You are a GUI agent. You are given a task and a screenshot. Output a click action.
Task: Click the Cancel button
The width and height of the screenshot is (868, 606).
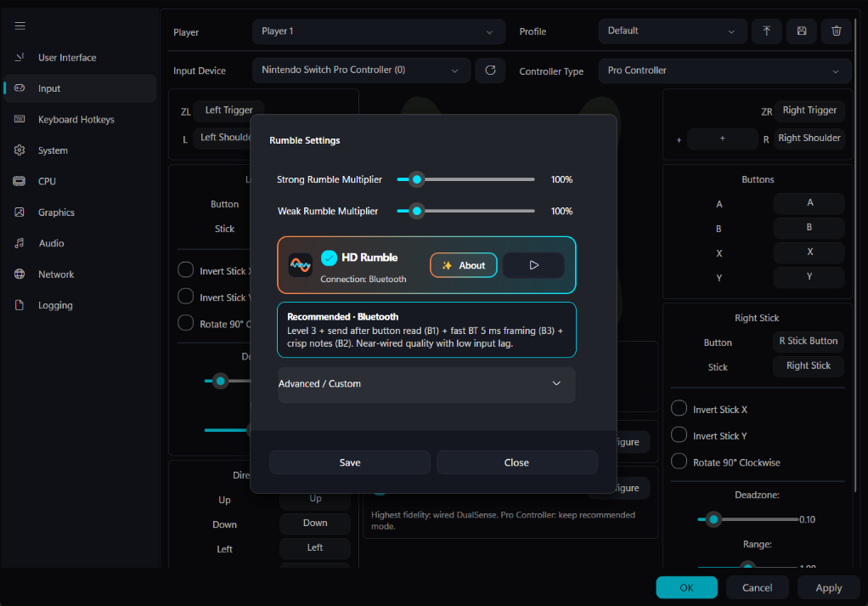pos(758,587)
